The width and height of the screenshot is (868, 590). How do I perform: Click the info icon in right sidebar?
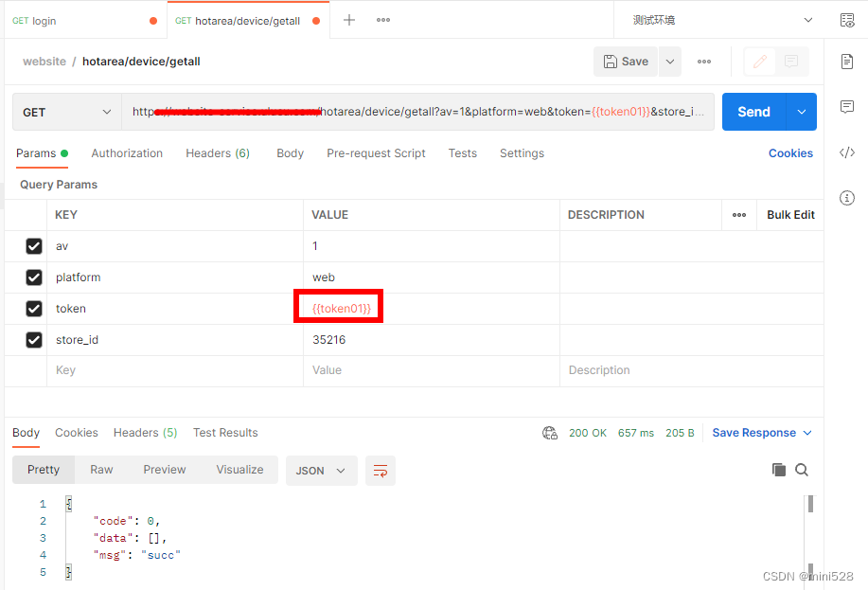847,198
